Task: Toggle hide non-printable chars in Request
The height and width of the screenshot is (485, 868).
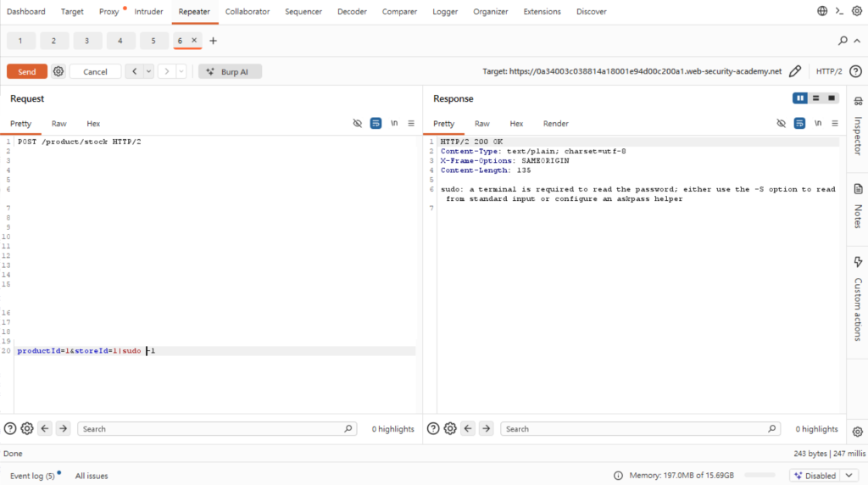Action: [358, 123]
